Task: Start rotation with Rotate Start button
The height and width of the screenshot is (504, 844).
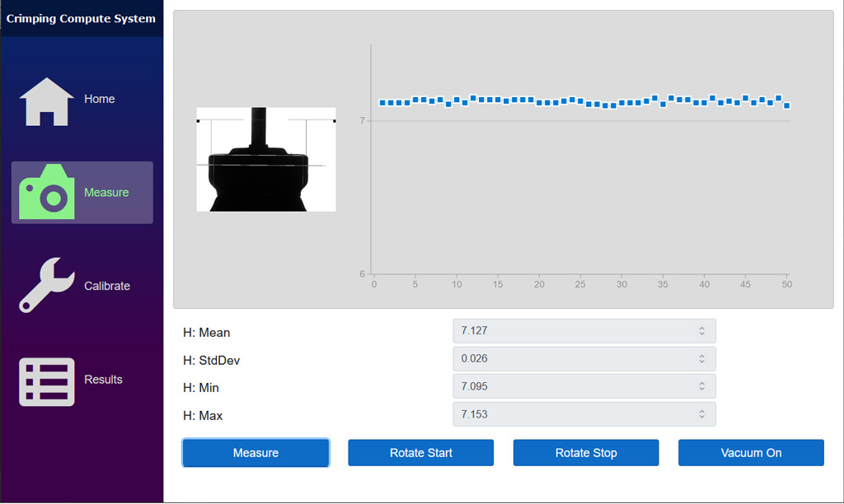Action: 420,453
